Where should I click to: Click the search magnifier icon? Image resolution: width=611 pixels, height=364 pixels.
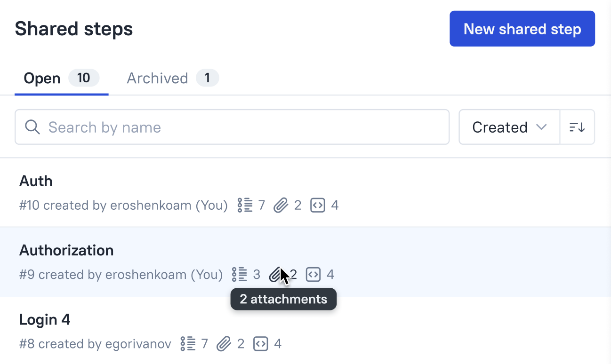click(x=32, y=127)
